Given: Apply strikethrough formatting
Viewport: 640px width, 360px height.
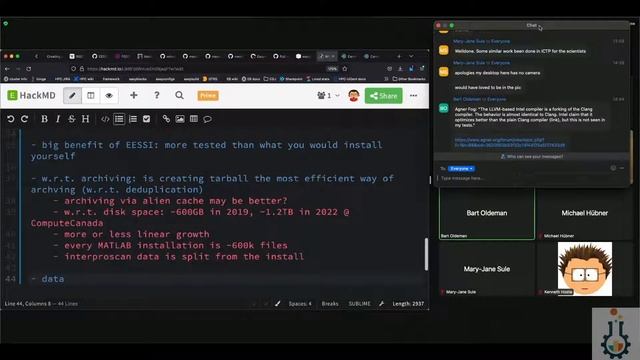Looking at the screenshot, I should (x=71, y=119).
